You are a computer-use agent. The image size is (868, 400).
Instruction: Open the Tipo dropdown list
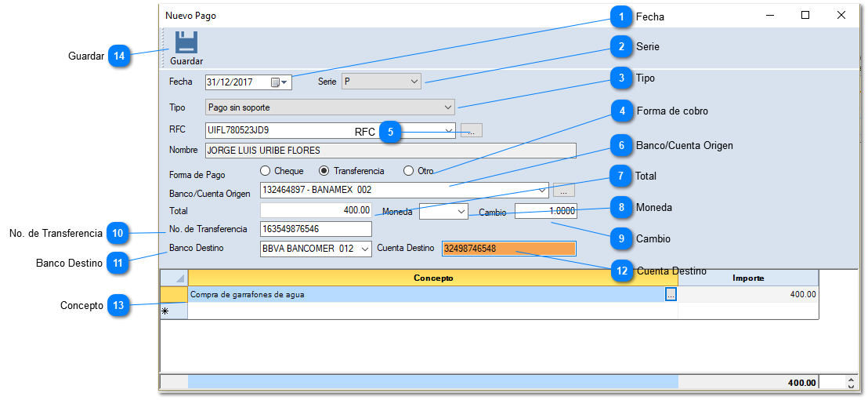(x=448, y=107)
